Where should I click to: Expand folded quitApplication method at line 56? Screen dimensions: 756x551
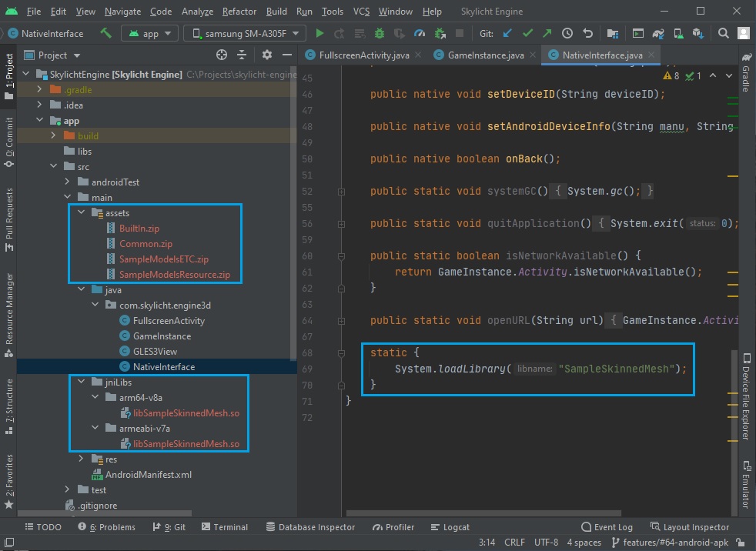click(341, 224)
